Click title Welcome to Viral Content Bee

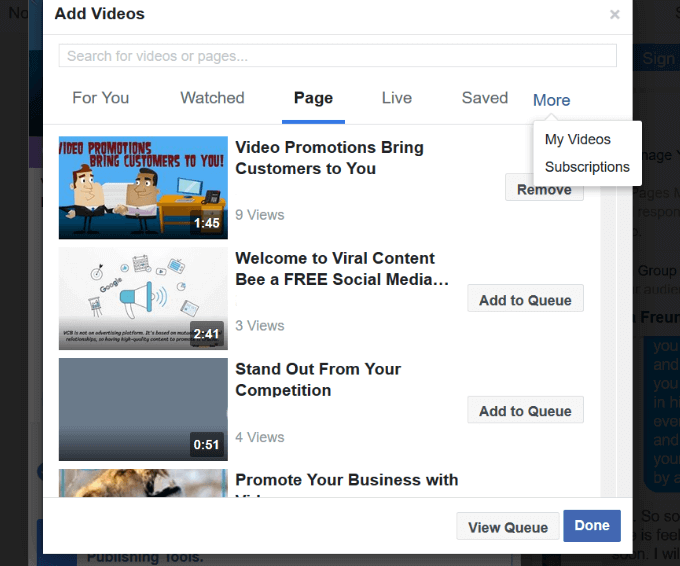(342, 268)
